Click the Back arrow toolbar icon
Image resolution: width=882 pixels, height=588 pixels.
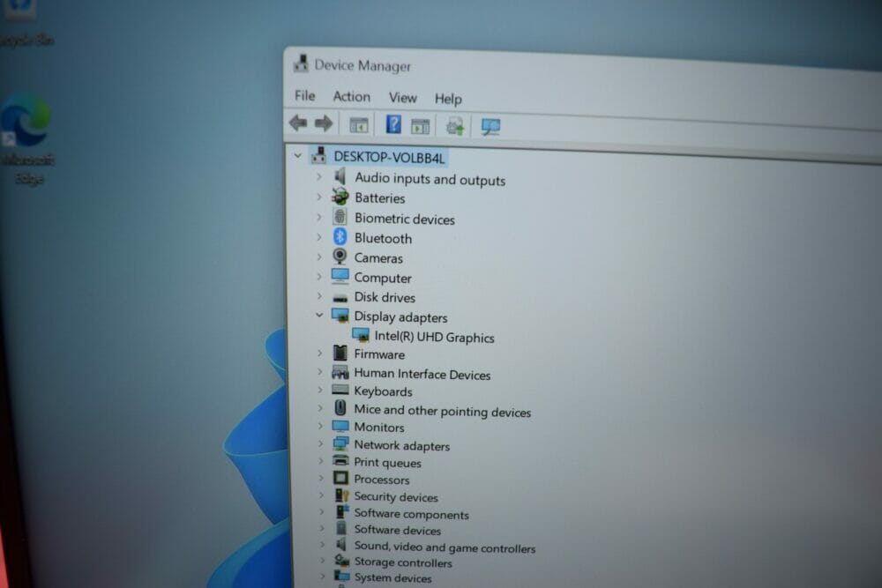(x=298, y=123)
